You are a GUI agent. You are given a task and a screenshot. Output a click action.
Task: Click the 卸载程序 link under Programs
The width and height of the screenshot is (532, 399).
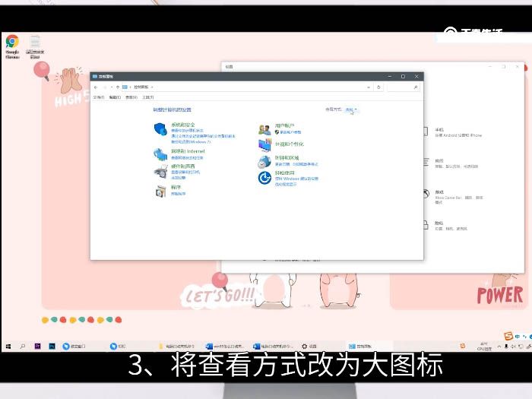click(x=178, y=194)
